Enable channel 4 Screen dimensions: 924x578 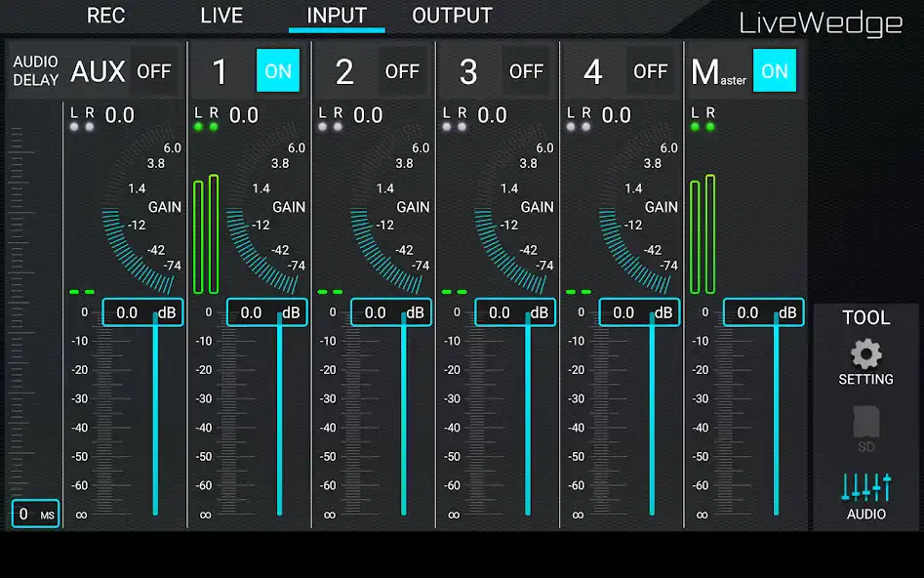coord(651,70)
